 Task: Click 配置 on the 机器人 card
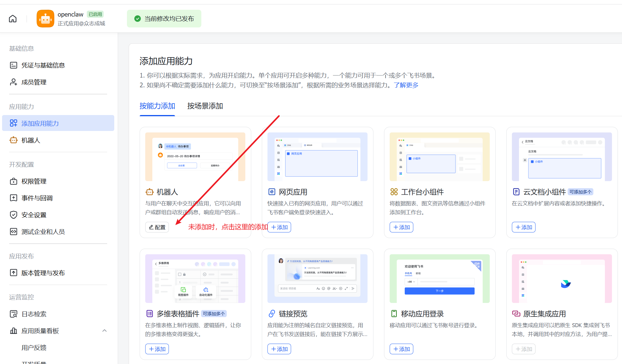coord(157,227)
